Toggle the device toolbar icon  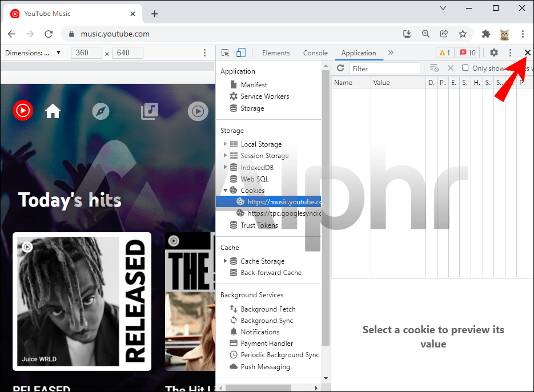[x=241, y=52]
